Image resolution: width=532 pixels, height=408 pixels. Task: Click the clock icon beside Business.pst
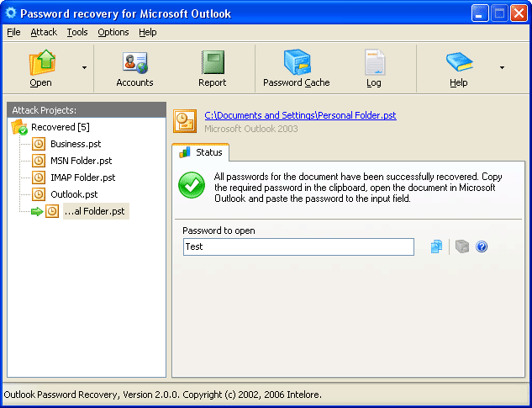tap(39, 144)
